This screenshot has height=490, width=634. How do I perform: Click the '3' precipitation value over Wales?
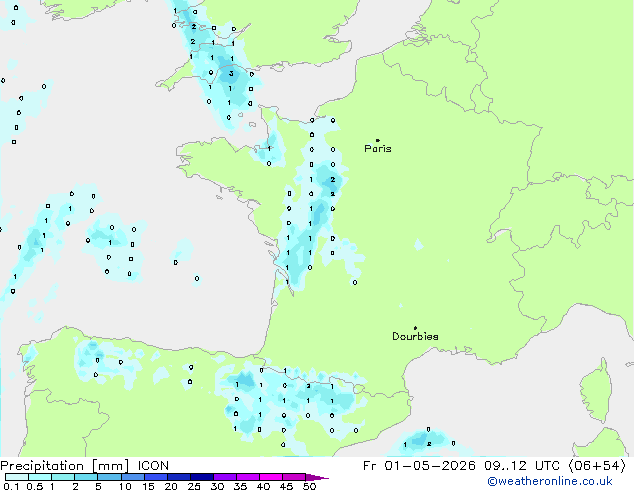click(231, 74)
